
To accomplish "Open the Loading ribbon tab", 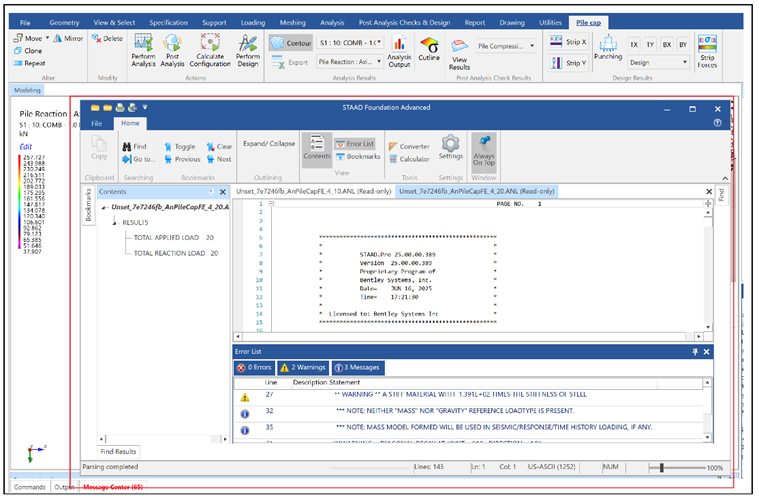I will (x=253, y=23).
